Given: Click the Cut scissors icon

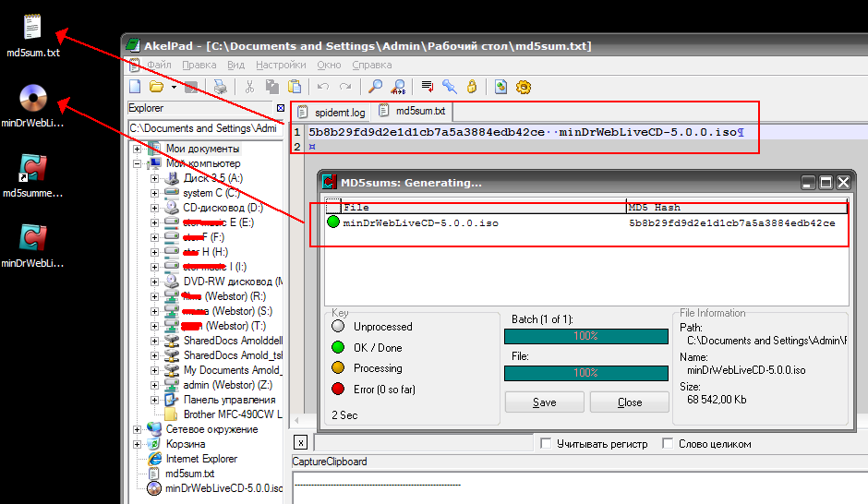Looking at the screenshot, I should [248, 87].
